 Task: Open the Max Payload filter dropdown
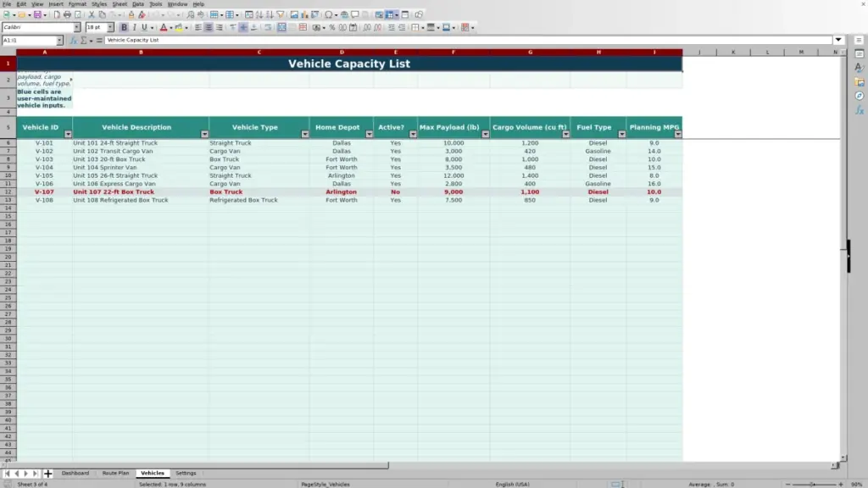[x=486, y=135]
